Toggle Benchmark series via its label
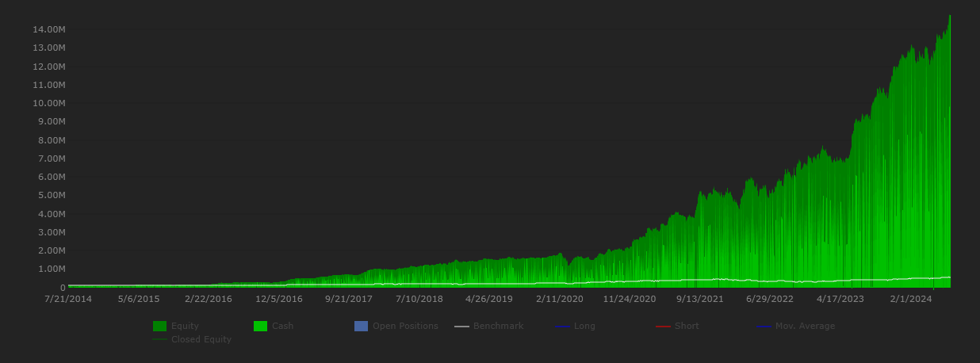The width and height of the screenshot is (980, 363). point(498,326)
